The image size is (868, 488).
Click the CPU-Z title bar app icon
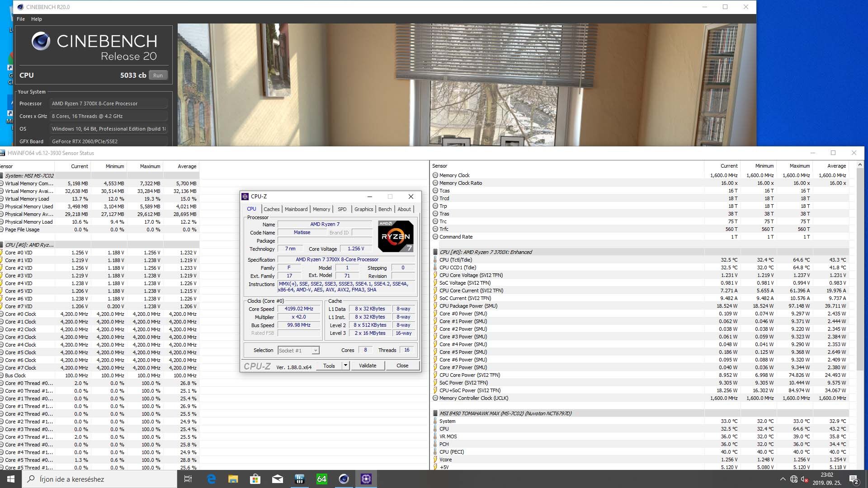tap(245, 197)
